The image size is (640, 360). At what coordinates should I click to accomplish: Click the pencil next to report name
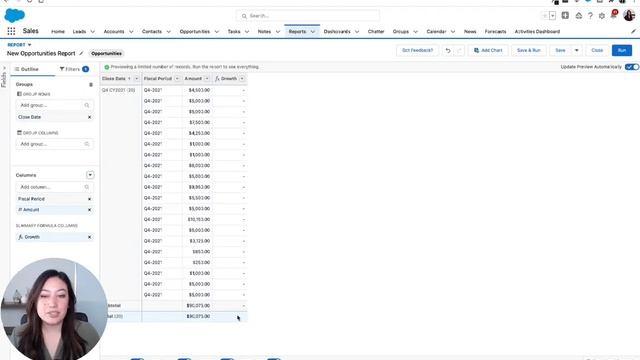[x=81, y=53]
